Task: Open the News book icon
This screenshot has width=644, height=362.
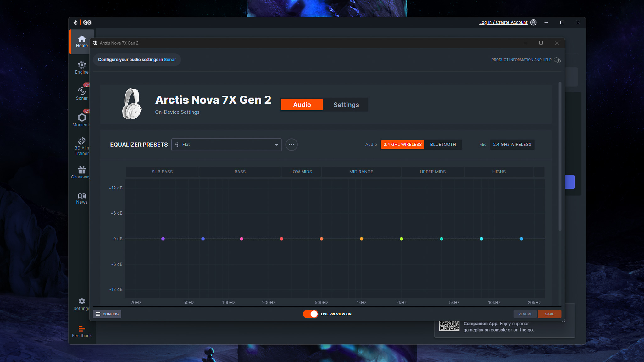Action: pos(81,196)
